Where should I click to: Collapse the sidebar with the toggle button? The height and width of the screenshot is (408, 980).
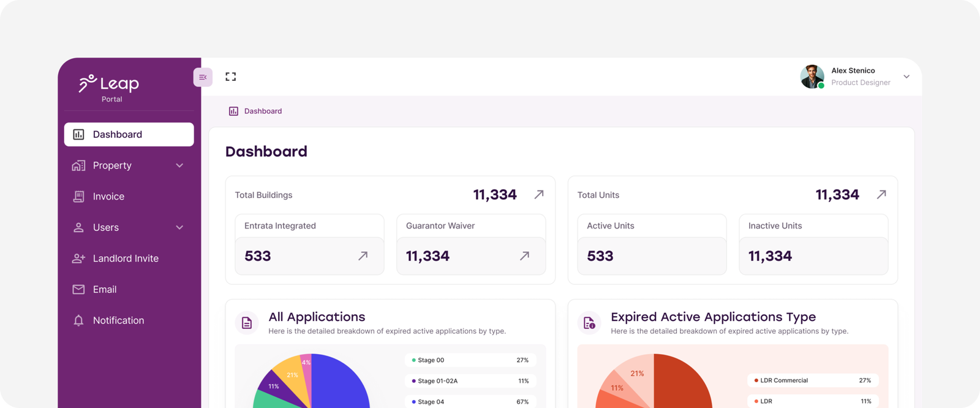(x=203, y=77)
